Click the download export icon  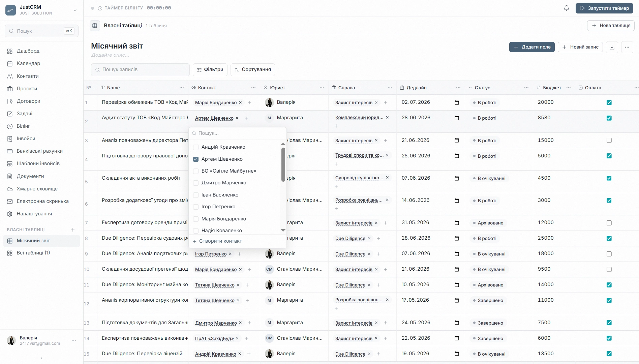click(612, 47)
